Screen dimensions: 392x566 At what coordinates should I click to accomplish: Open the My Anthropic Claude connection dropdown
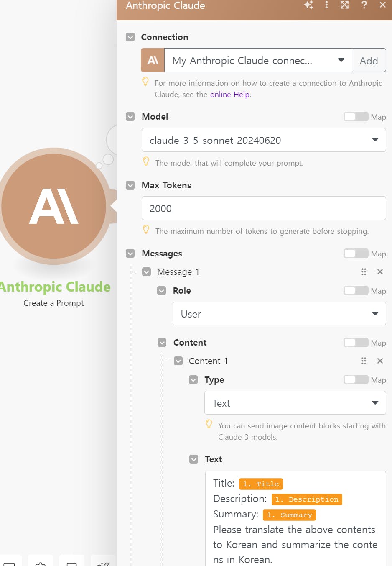pos(258,60)
